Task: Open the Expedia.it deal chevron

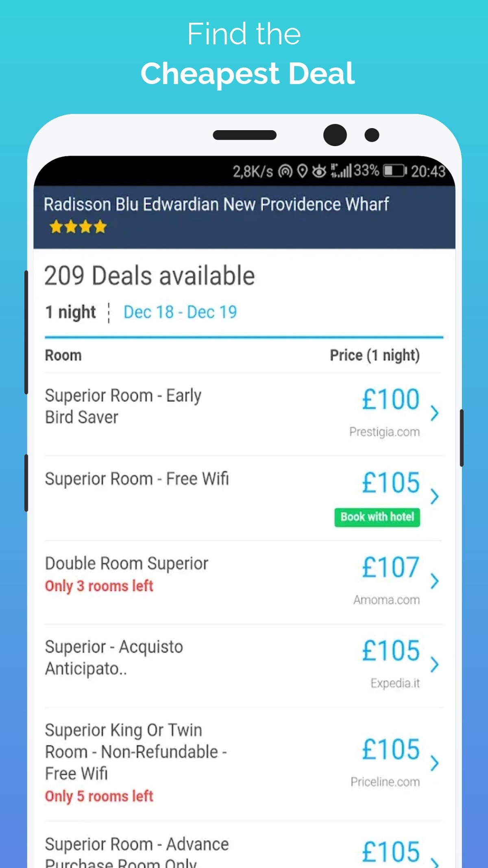Action: click(435, 664)
